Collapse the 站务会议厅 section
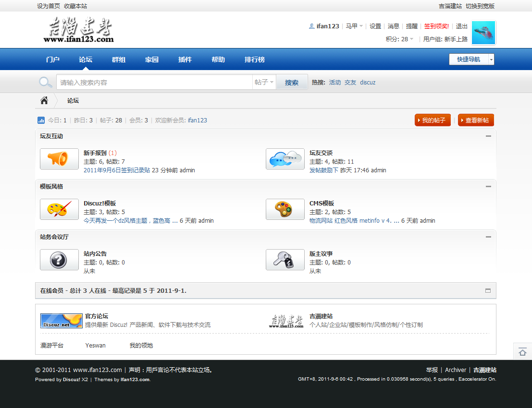 click(x=488, y=237)
